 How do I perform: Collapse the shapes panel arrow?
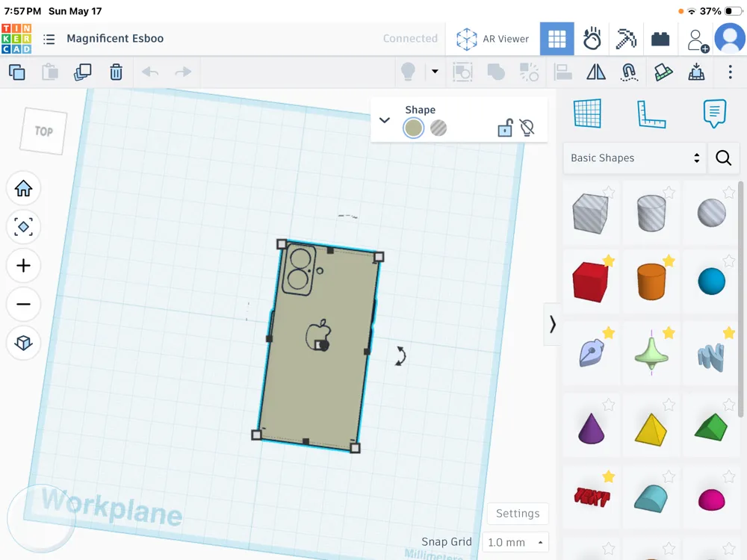pyautogui.click(x=552, y=324)
